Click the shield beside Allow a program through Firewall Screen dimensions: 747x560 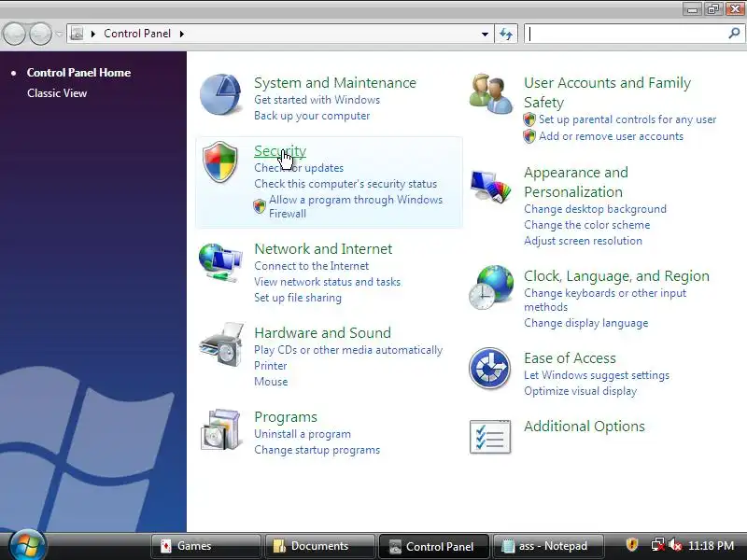(260, 206)
